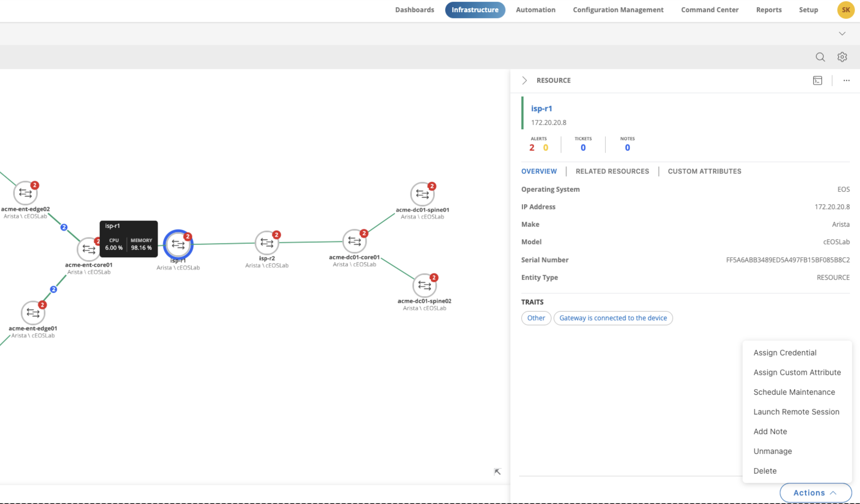This screenshot has width=860, height=504.
Task: Click the fit-to-screen reset icon on map
Action: pos(497,472)
